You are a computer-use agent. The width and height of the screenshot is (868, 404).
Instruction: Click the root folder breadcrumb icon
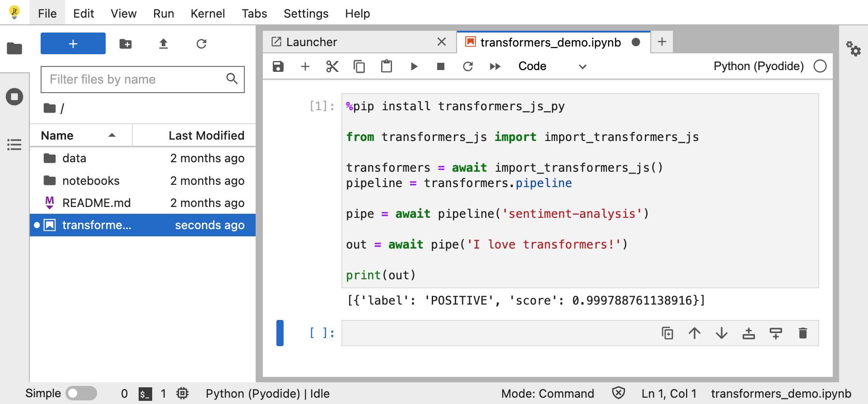[50, 108]
